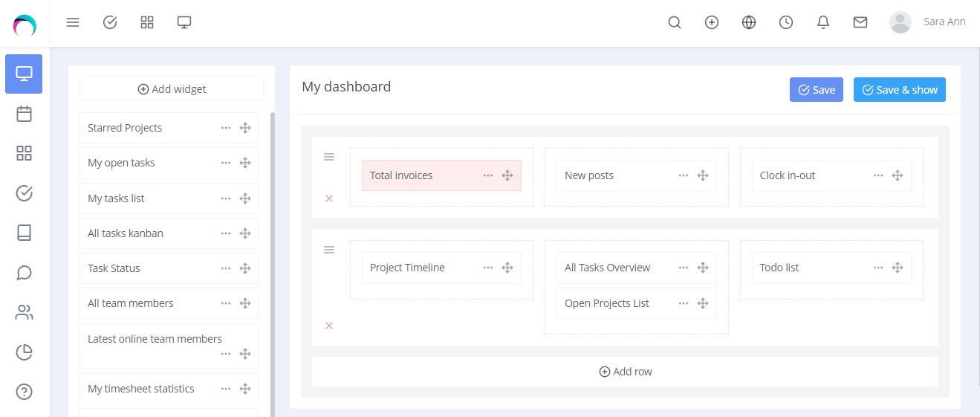Open options dots on New posts widget
The image size is (980, 417).
684,175
